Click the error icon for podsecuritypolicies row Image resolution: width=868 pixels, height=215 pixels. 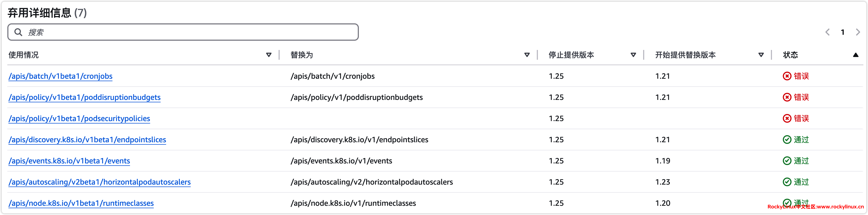click(x=787, y=119)
